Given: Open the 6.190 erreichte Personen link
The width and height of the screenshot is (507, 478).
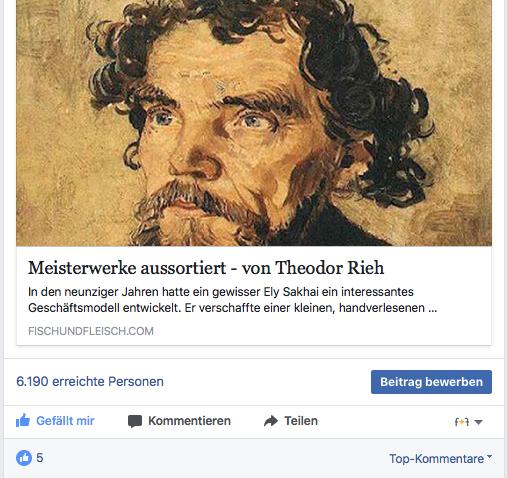Looking at the screenshot, I should (x=90, y=381).
